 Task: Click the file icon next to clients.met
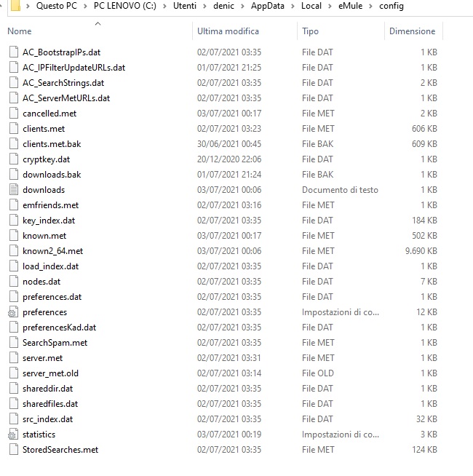[14, 128]
